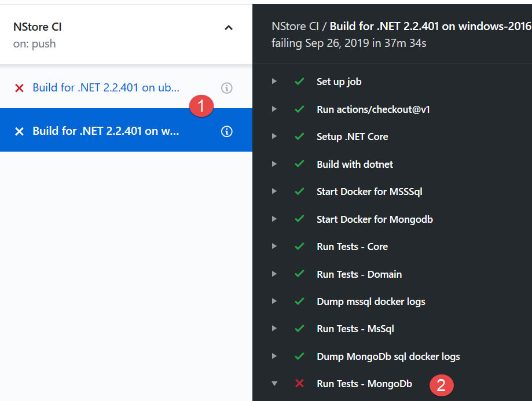
Task: Click red X icon beside Run Tests - MongoDb
Action: point(299,384)
